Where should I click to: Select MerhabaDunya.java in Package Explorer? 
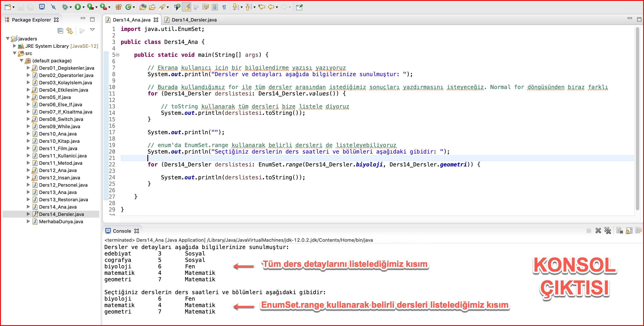click(x=61, y=221)
